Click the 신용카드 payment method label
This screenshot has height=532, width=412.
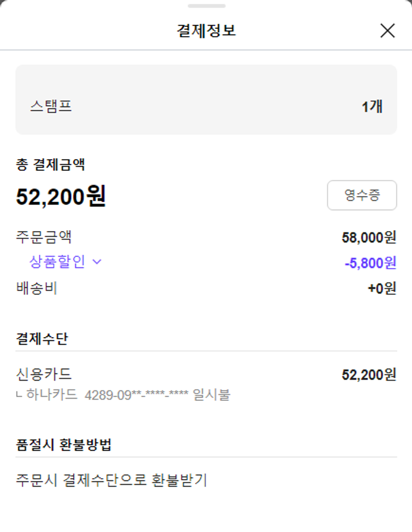[44, 374]
